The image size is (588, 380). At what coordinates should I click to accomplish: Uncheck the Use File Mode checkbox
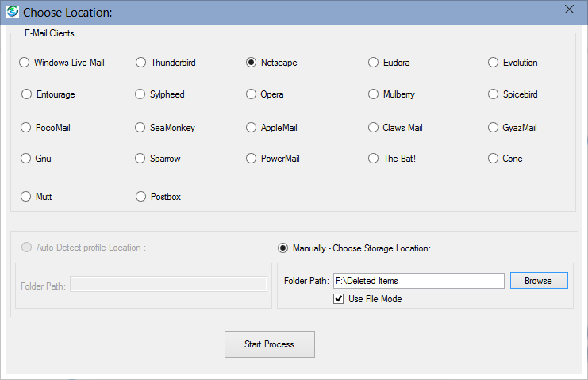pyautogui.click(x=340, y=299)
